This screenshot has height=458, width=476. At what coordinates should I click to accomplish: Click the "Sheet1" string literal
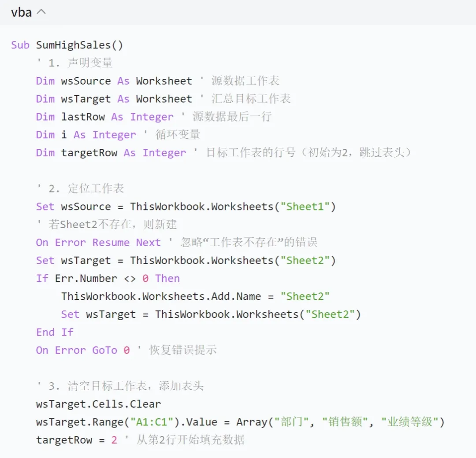(305, 207)
